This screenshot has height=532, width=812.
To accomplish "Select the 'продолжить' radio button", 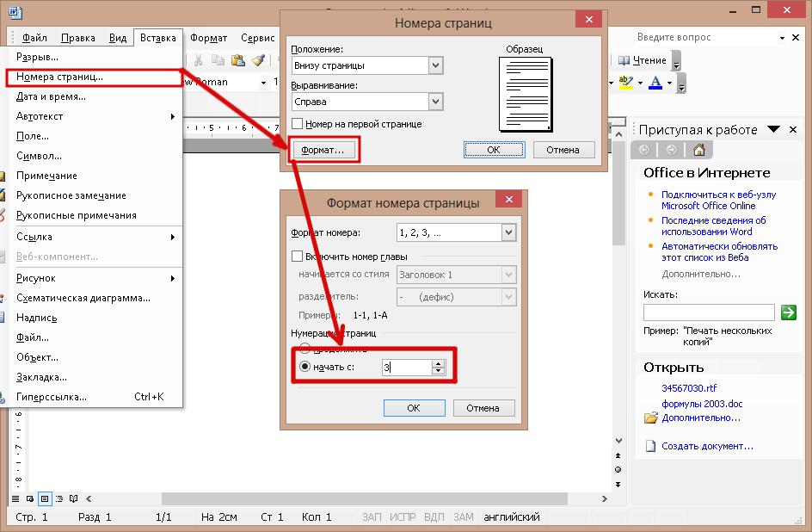I will (305, 349).
